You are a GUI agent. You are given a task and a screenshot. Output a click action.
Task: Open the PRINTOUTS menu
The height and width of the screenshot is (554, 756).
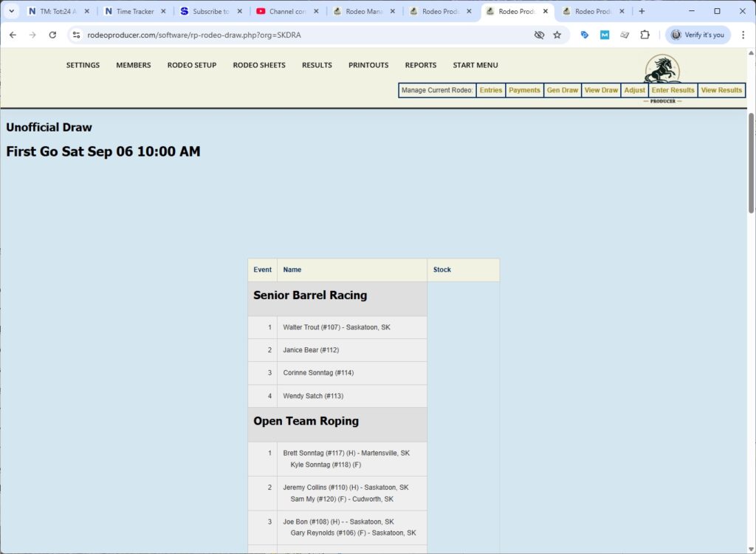tap(368, 65)
